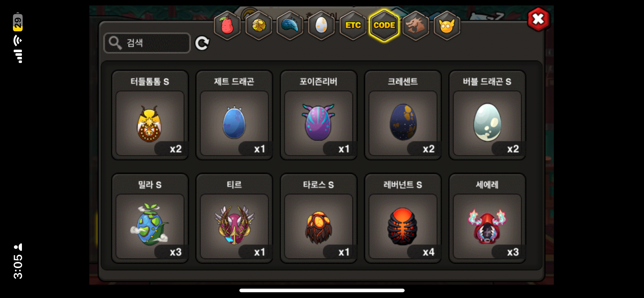This screenshot has width=644, height=298.
Task: Select the 크레센트 dark blue egg
Action: [403, 115]
